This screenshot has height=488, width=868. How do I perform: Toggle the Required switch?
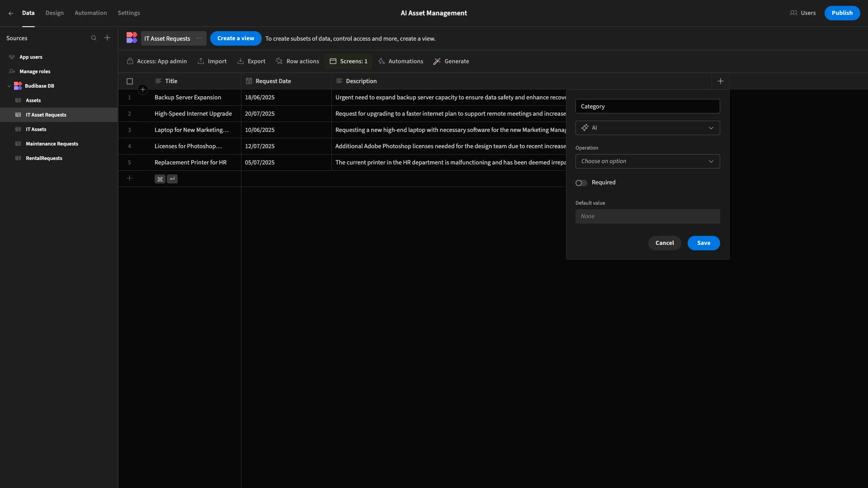point(581,183)
